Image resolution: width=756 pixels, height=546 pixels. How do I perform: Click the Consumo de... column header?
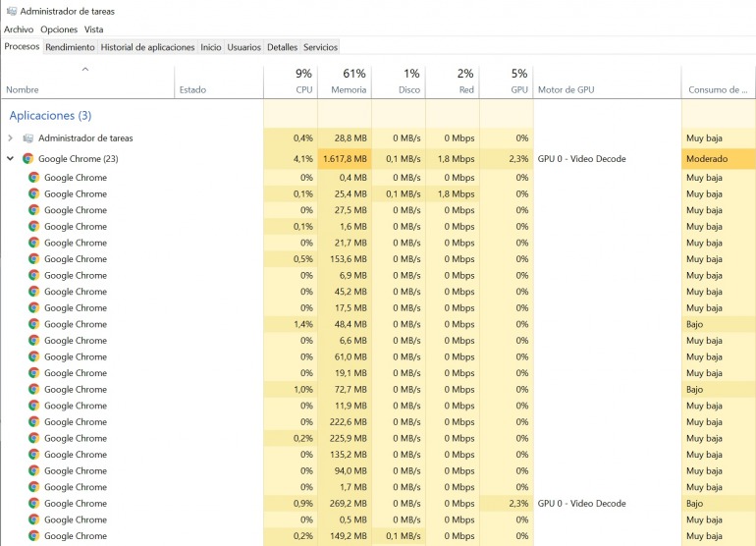click(x=719, y=82)
